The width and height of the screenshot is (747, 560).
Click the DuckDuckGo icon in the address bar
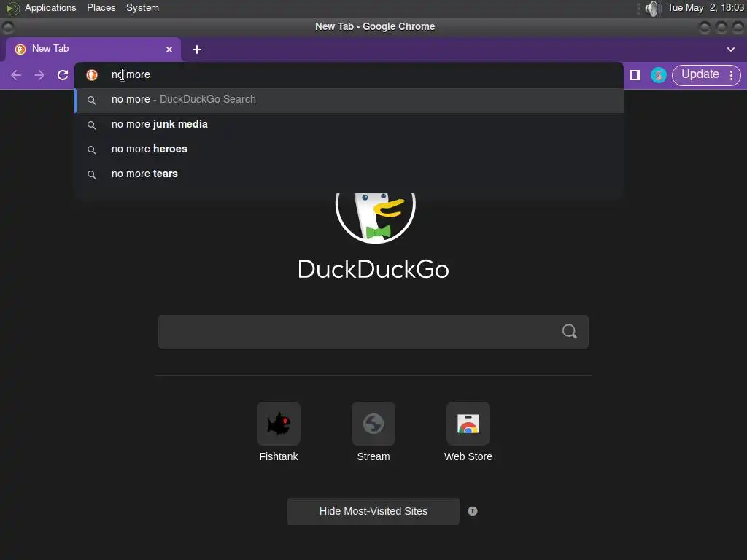point(92,75)
